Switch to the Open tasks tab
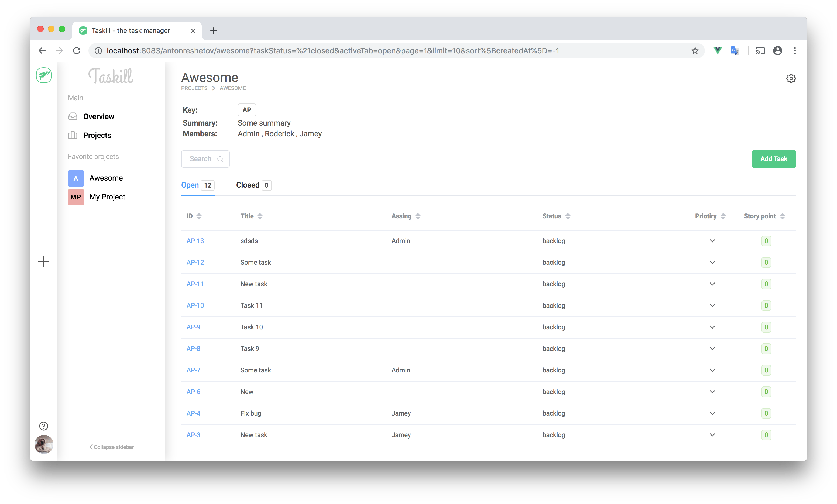 point(198,185)
